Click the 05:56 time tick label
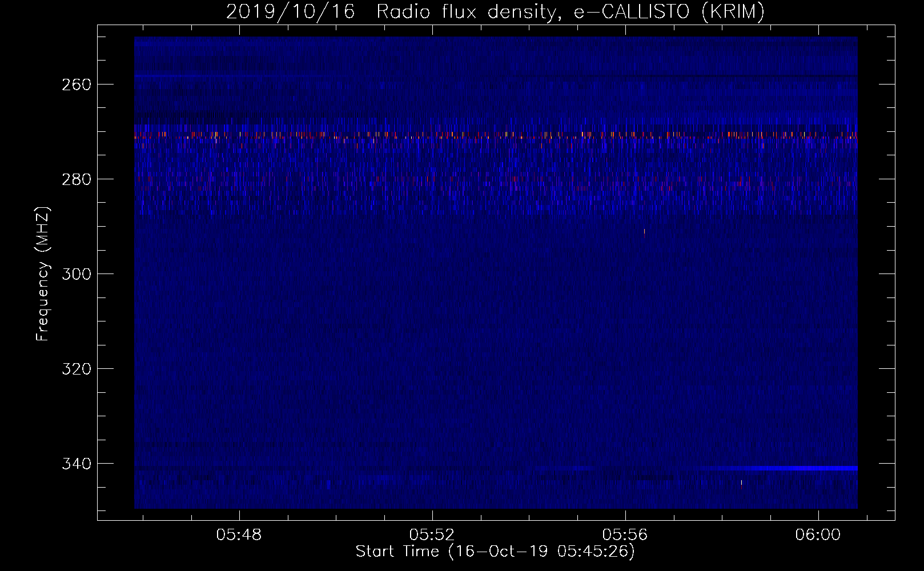This screenshot has width=924, height=571. point(625,535)
